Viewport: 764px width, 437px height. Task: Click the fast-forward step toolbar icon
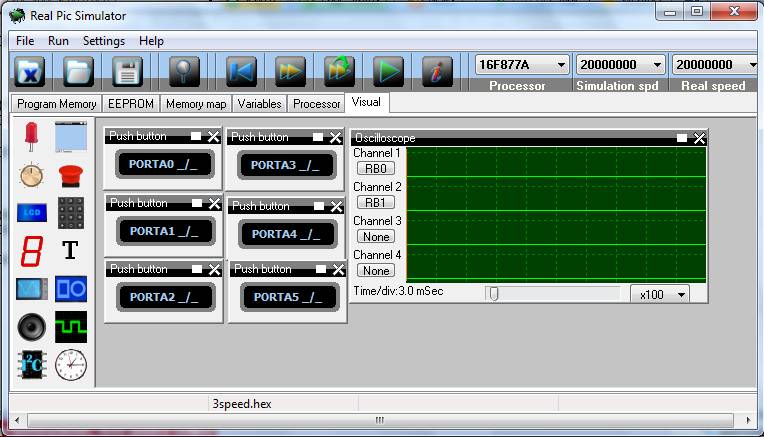tap(290, 72)
